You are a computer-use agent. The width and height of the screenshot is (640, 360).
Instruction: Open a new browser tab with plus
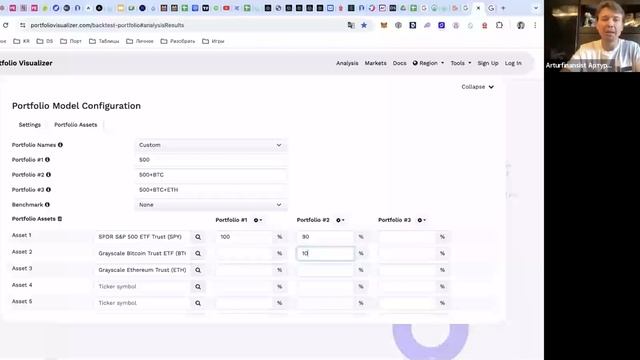(503, 8)
